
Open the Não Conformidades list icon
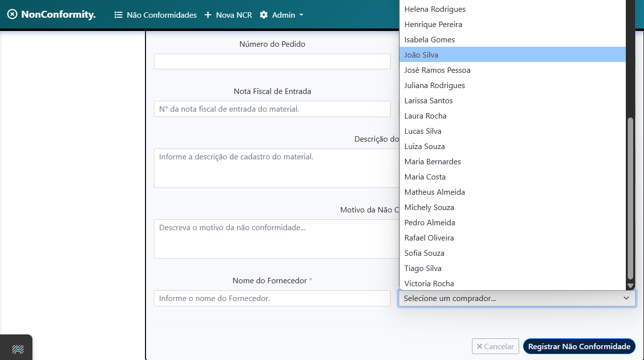[118, 15]
